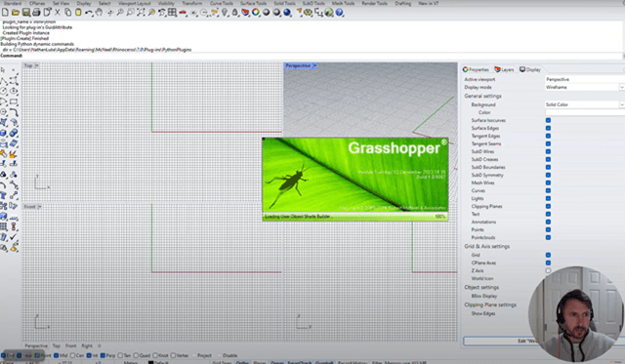Click the New file icon
This screenshot has width=625, height=364.
point(5,13)
